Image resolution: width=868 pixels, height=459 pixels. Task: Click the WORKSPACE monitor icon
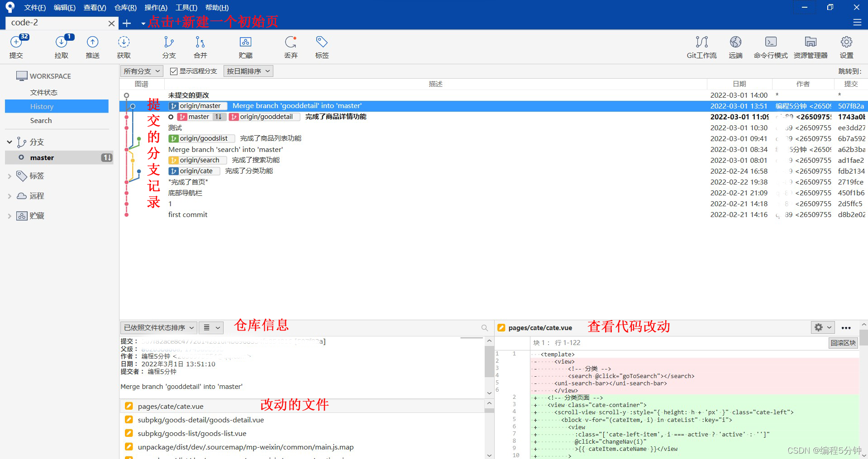click(22, 76)
